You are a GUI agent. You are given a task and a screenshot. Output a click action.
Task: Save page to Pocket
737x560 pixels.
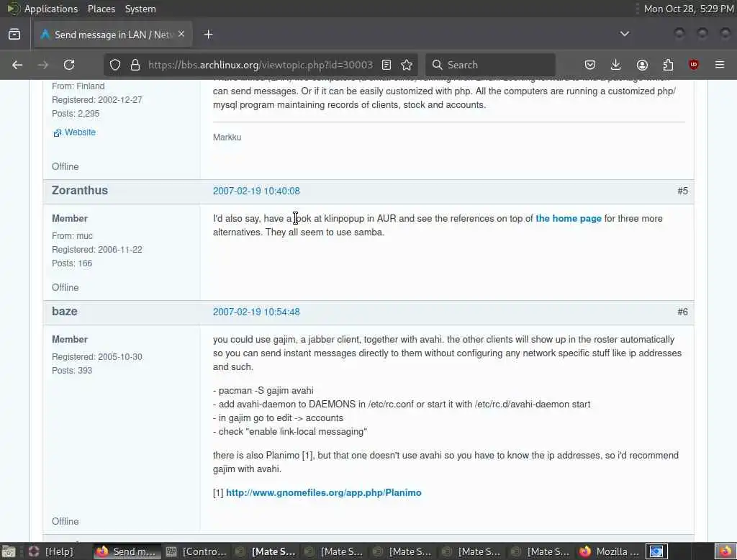click(590, 65)
